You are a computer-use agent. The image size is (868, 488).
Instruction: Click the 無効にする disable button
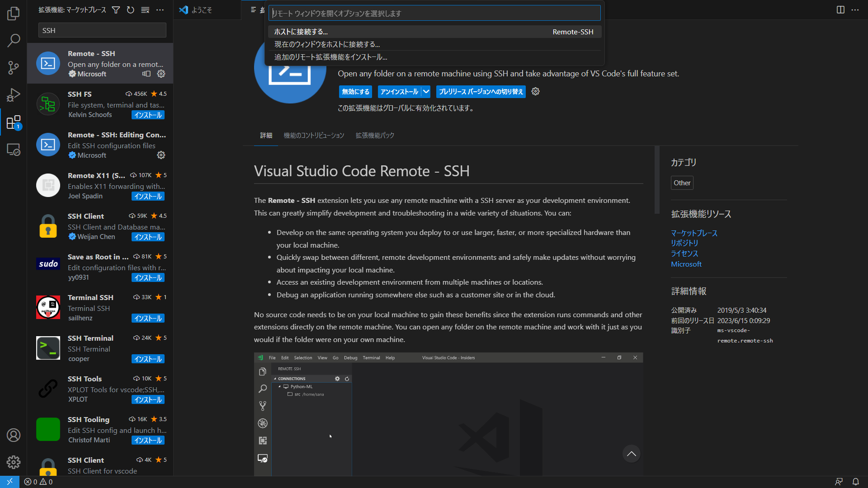355,92
